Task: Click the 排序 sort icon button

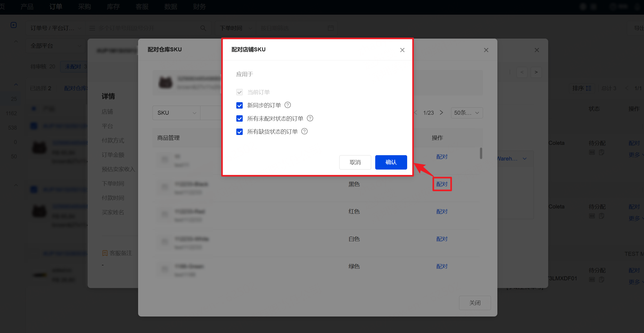Action: pyautogui.click(x=582, y=88)
